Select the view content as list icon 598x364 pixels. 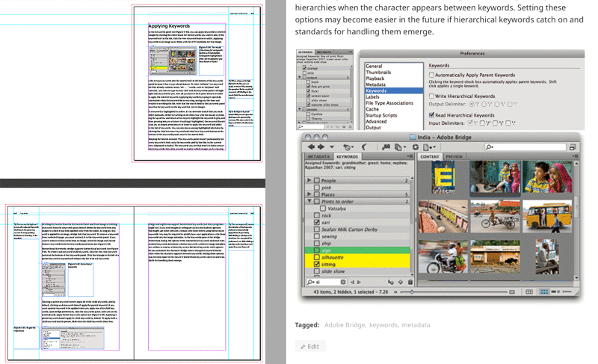pyautogui.click(x=567, y=292)
